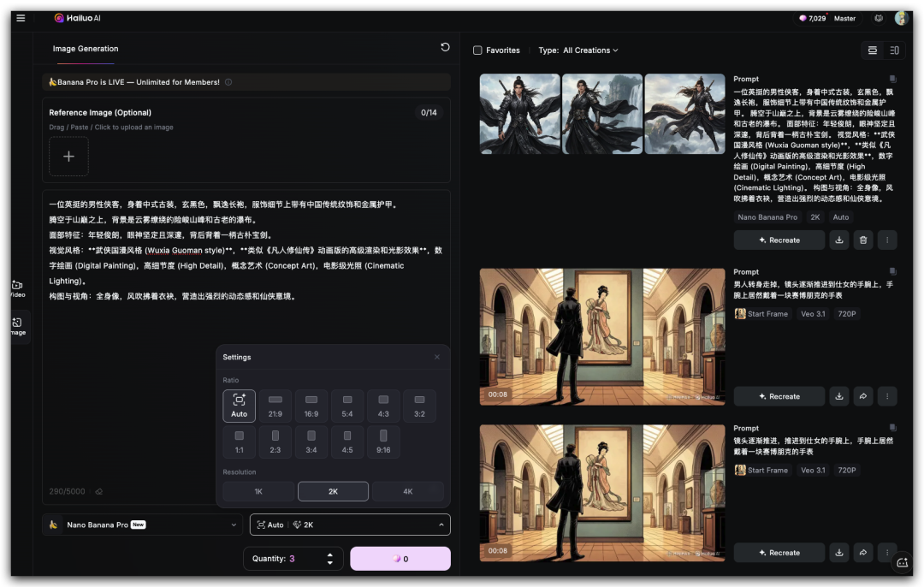Click the notification bell near the profile avatar

[879, 17]
